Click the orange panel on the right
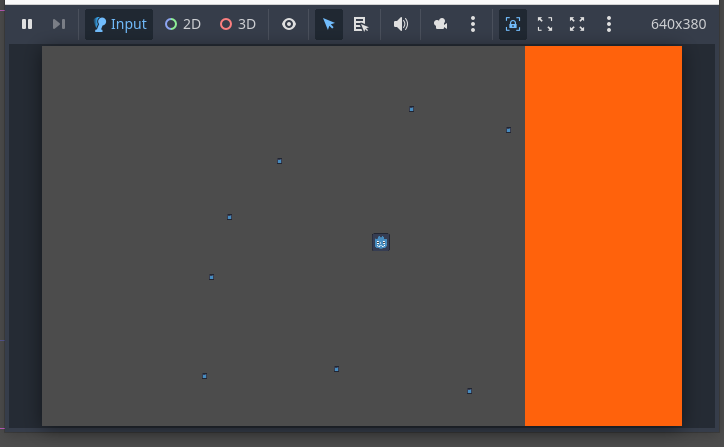 pos(603,236)
